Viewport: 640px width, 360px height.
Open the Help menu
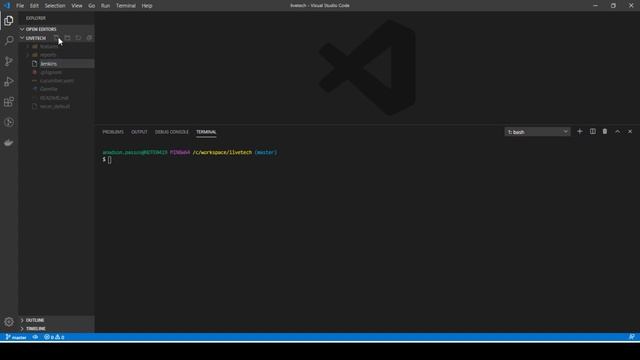tap(147, 6)
